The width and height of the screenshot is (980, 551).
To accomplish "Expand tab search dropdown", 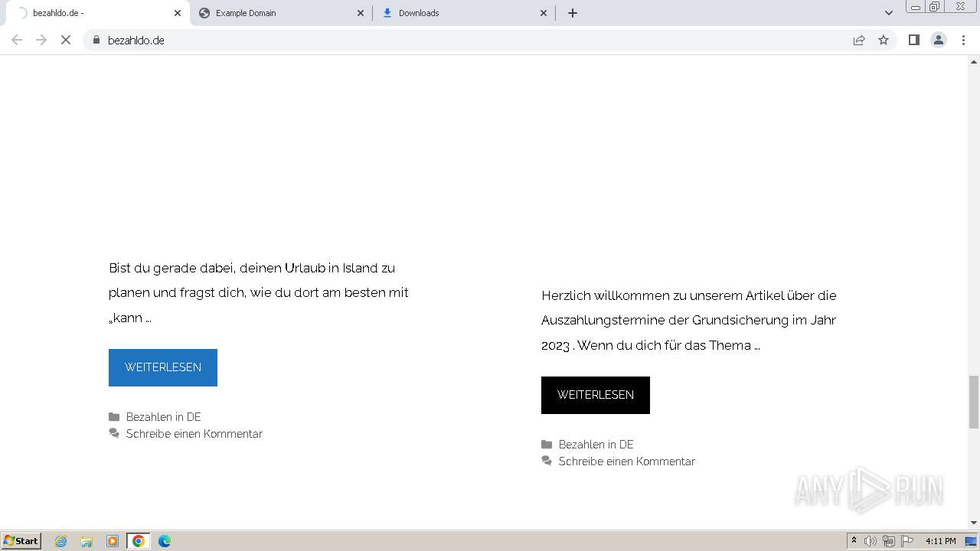I will point(889,13).
